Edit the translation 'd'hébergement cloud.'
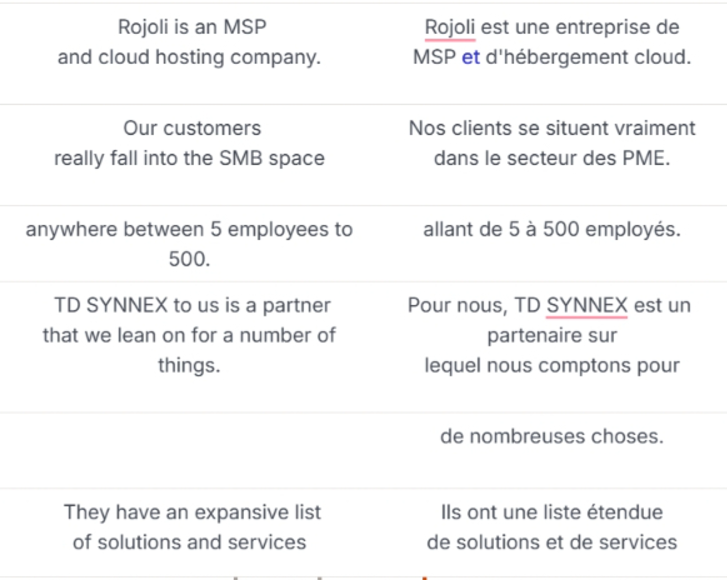 point(588,57)
